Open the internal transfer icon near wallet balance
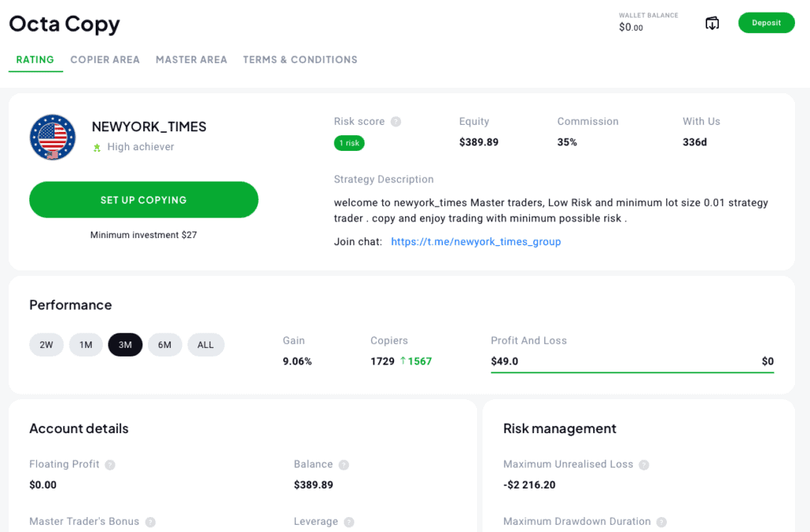 [x=711, y=23]
